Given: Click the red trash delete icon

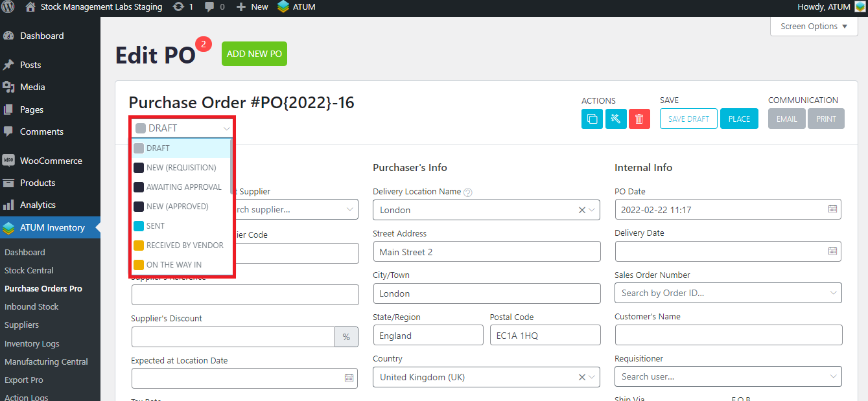Looking at the screenshot, I should 639,119.
